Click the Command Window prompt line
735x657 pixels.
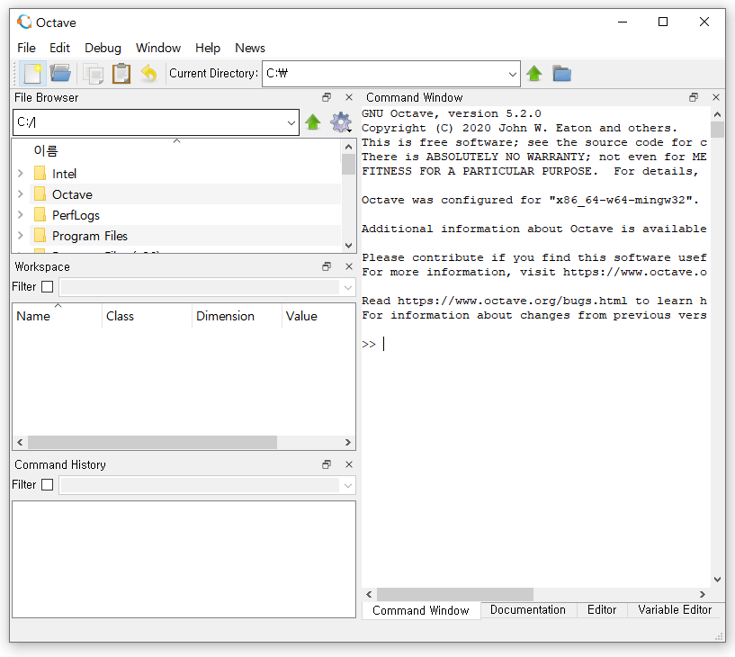(x=535, y=344)
